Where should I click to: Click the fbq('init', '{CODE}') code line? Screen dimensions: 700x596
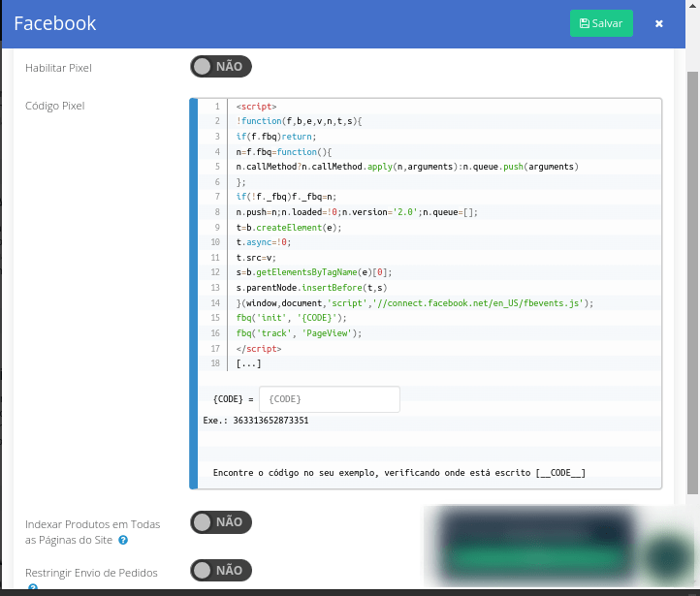[x=291, y=318]
